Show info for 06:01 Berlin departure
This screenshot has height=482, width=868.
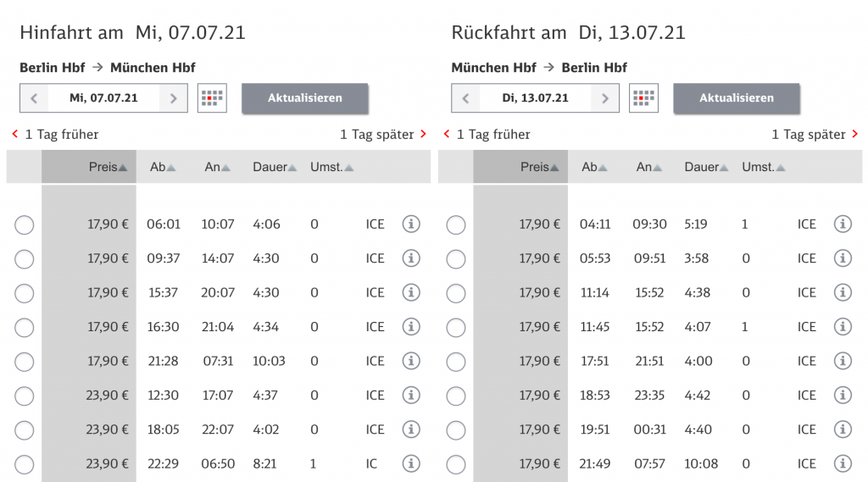click(x=411, y=224)
